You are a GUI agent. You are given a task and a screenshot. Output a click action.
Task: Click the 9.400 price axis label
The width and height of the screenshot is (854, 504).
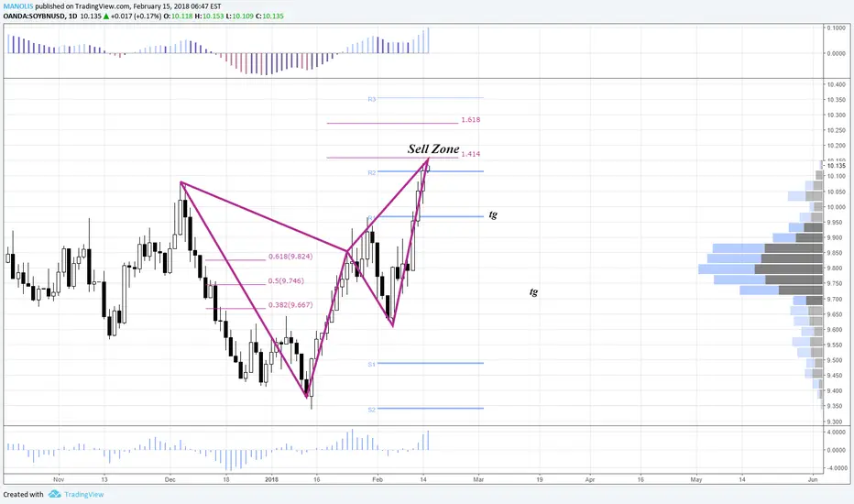point(837,390)
